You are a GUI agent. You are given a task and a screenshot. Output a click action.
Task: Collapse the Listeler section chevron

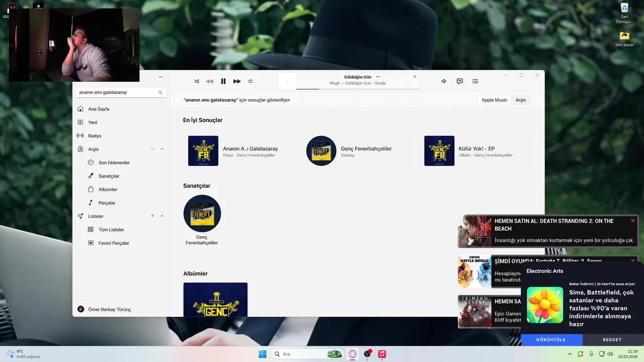(162, 216)
